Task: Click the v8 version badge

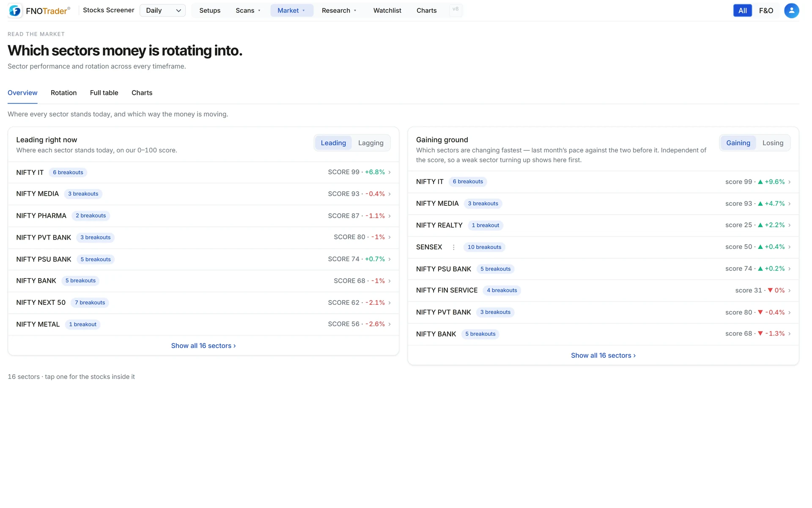Action: coord(455,10)
